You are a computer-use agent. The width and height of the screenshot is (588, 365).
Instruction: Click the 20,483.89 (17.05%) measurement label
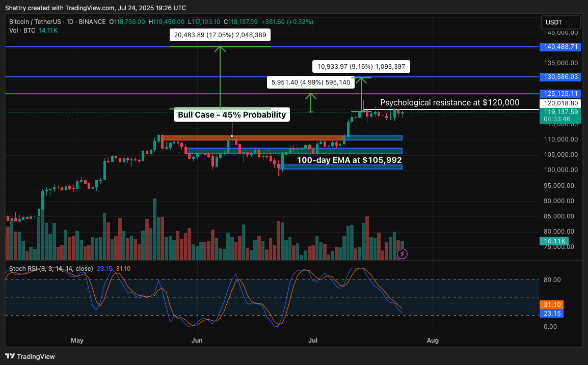(220, 35)
